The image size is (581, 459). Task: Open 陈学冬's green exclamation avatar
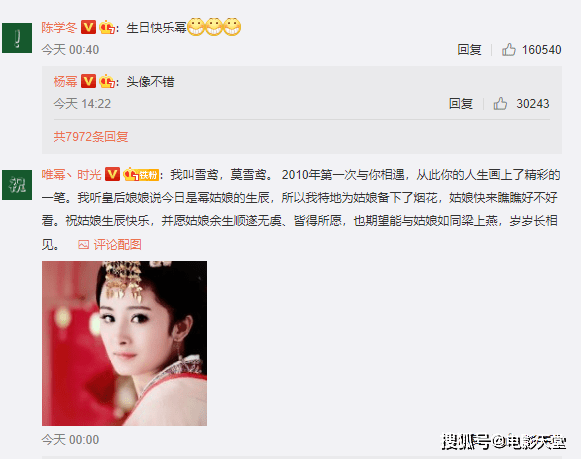pyautogui.click(x=17, y=38)
